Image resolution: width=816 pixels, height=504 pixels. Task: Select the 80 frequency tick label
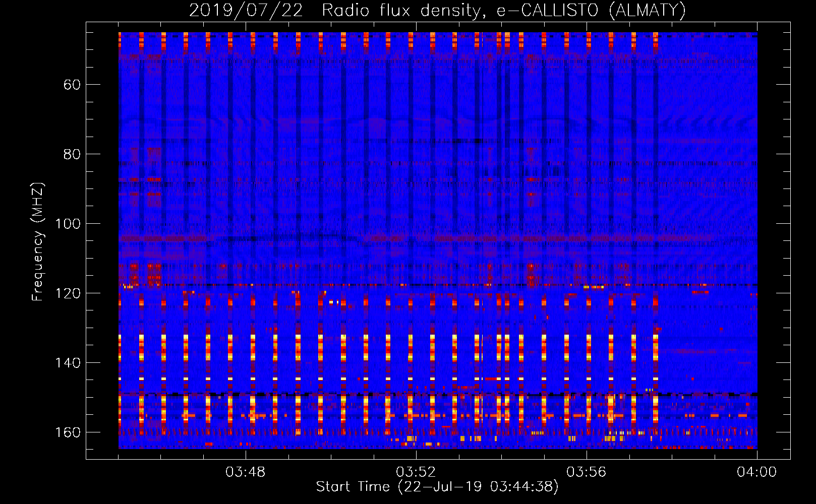click(72, 154)
